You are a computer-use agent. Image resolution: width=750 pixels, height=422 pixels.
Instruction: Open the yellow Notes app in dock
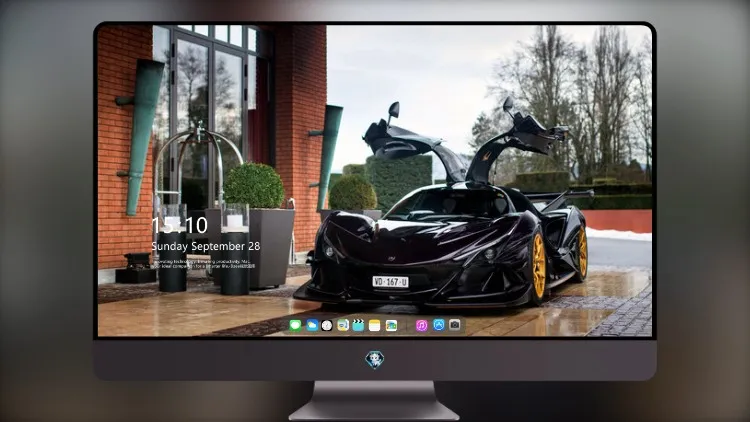[x=375, y=325]
